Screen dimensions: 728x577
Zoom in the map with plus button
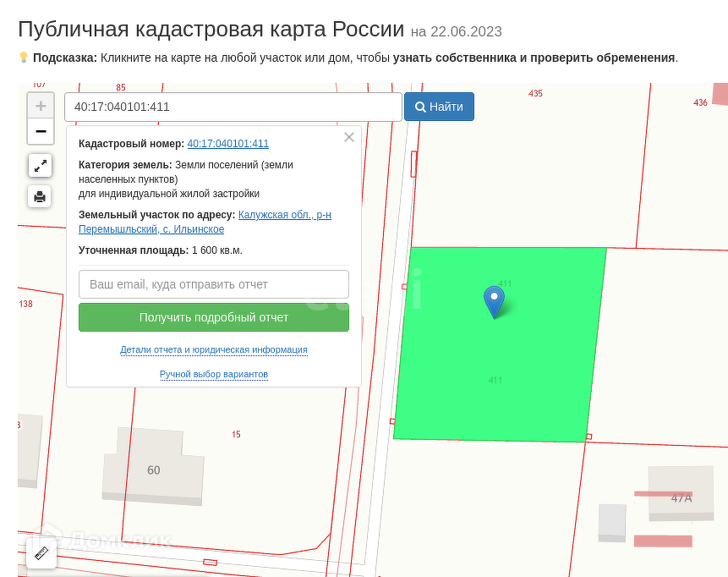pos(41,106)
